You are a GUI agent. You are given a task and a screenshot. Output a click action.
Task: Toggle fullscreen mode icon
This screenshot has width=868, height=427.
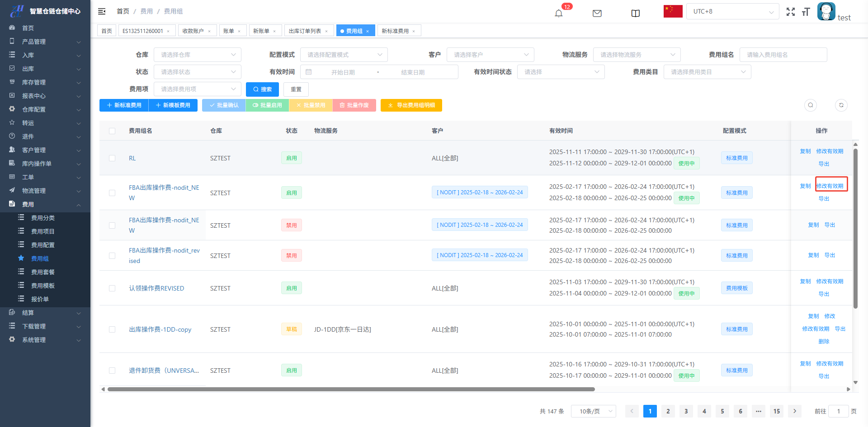[x=790, y=12]
